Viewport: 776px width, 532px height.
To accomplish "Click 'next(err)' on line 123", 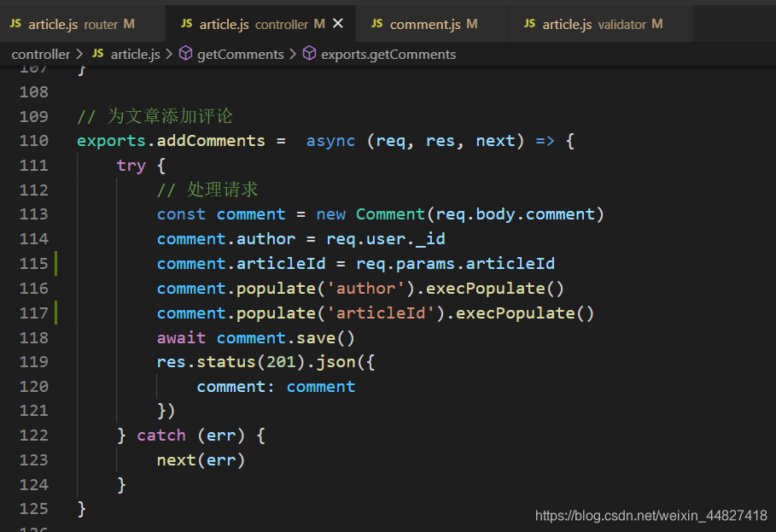I will pos(201,460).
